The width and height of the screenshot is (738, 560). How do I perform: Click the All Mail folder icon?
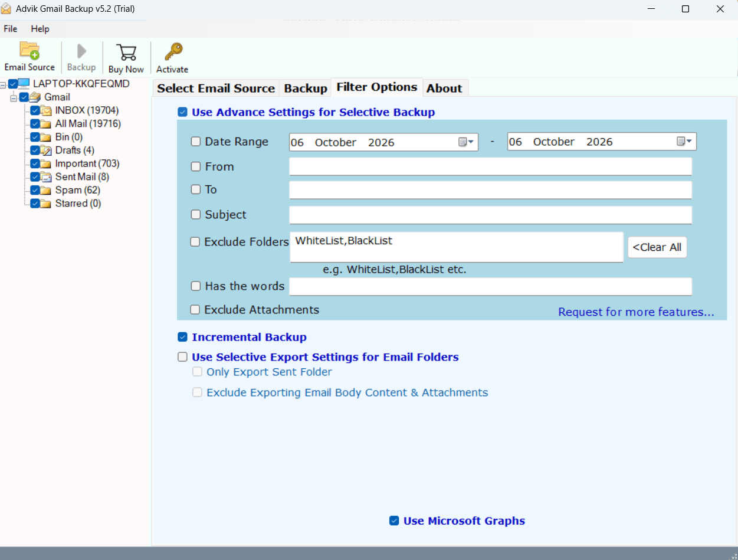pyautogui.click(x=46, y=124)
